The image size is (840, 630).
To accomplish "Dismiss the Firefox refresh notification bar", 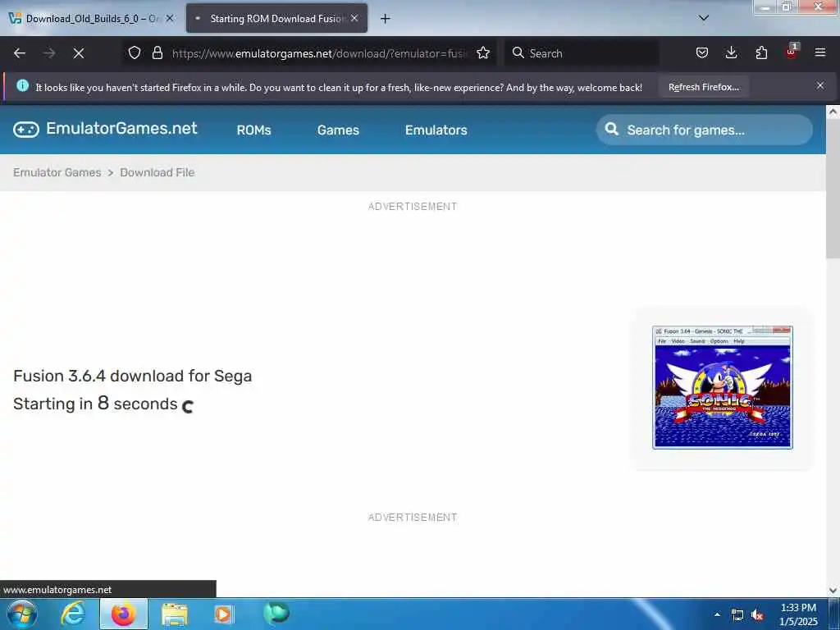I will tap(820, 85).
